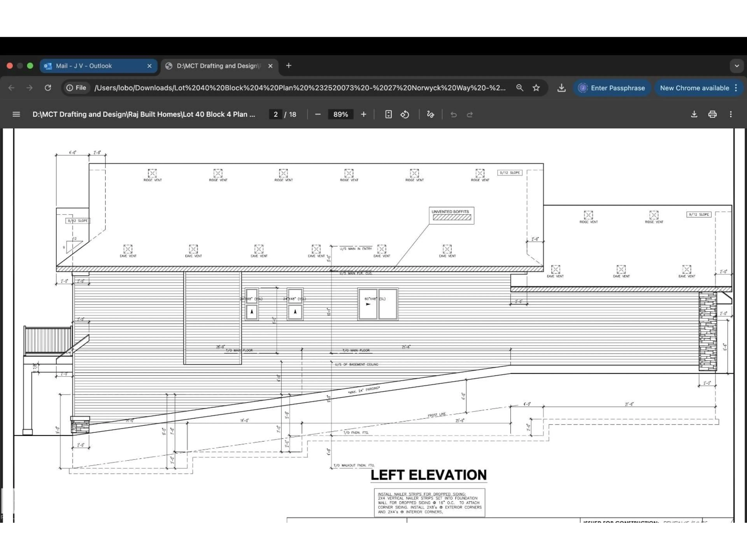Open the PDF sidebar menu icon
Image resolution: width=747 pixels, height=560 pixels.
pos(16,114)
